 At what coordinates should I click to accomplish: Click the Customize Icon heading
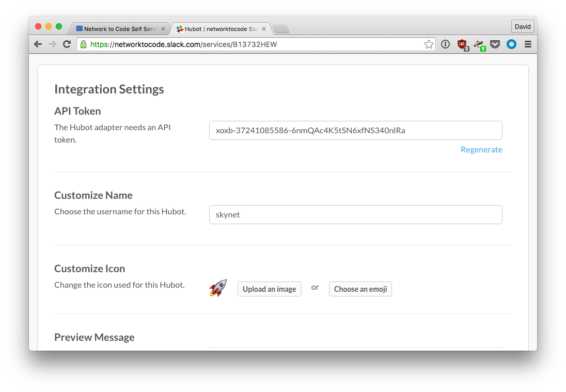(89, 269)
